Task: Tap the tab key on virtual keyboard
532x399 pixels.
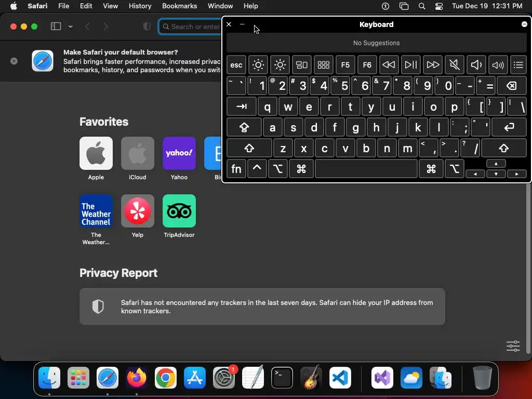Action: point(241,107)
